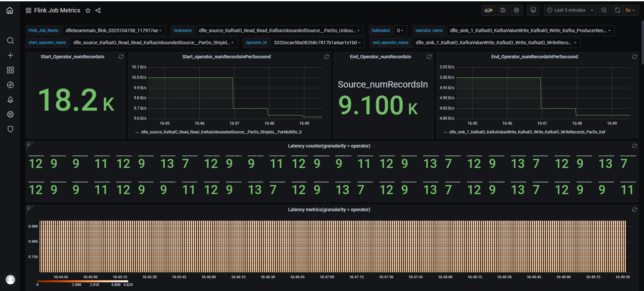Click the add panel icon

coord(488,10)
